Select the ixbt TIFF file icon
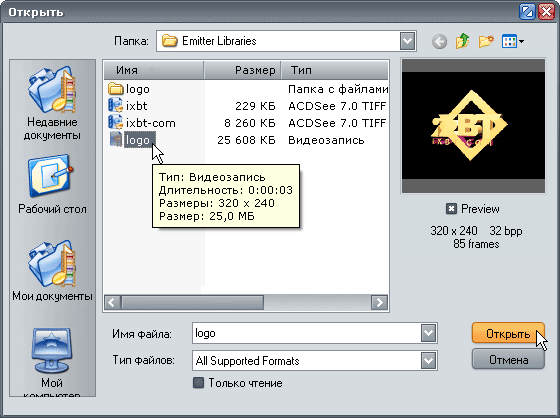The height and width of the screenshot is (418, 560). point(115,106)
